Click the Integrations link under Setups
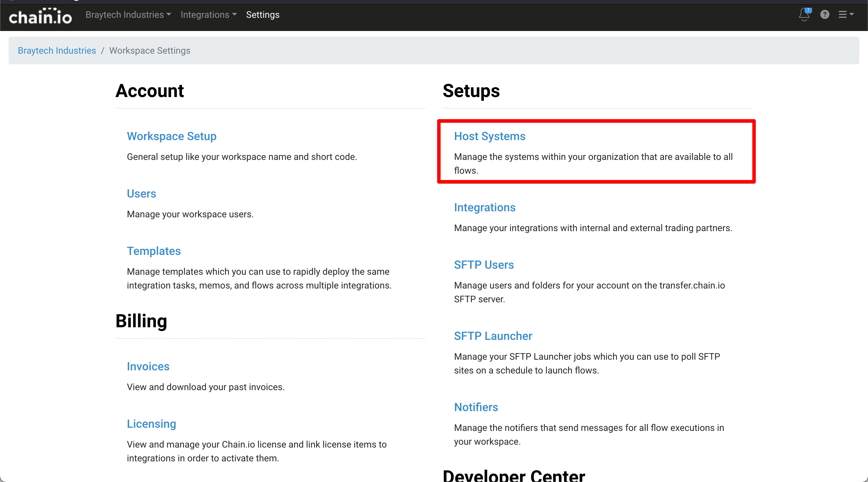Viewport: 868px width, 482px height. coord(485,207)
